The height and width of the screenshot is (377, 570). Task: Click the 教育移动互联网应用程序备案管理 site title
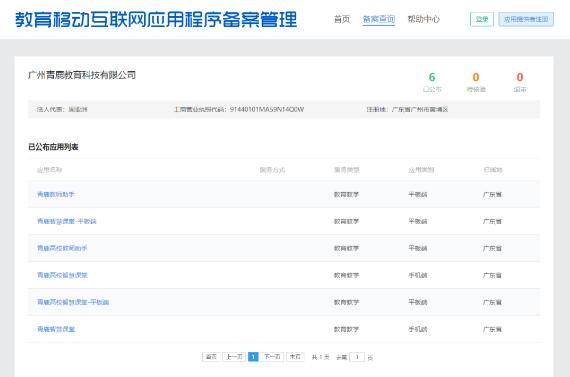pyautogui.click(x=156, y=20)
